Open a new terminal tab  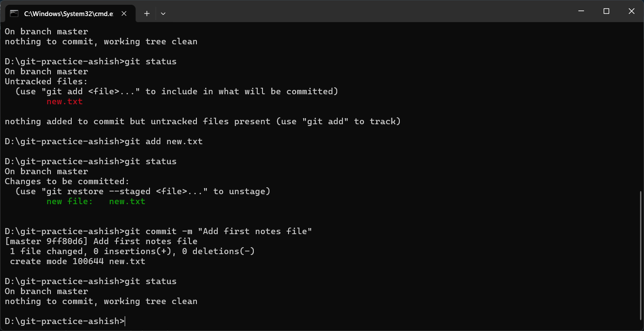[147, 13]
